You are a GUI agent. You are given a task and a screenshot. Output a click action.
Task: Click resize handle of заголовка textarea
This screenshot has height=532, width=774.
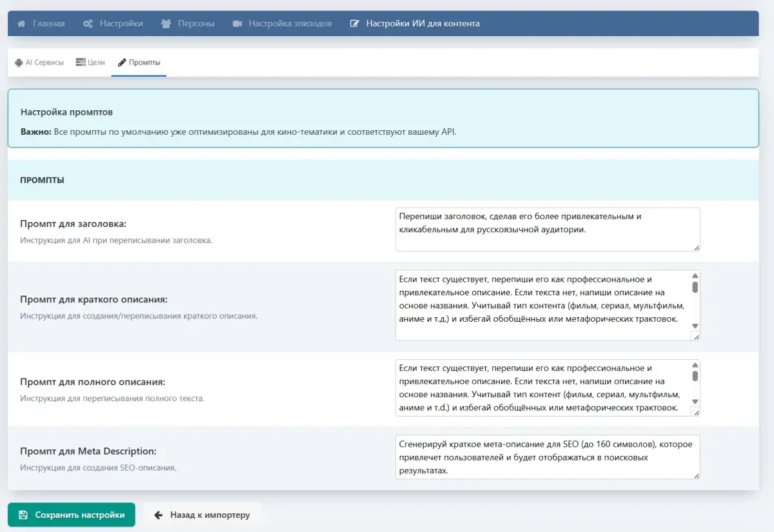696,247
